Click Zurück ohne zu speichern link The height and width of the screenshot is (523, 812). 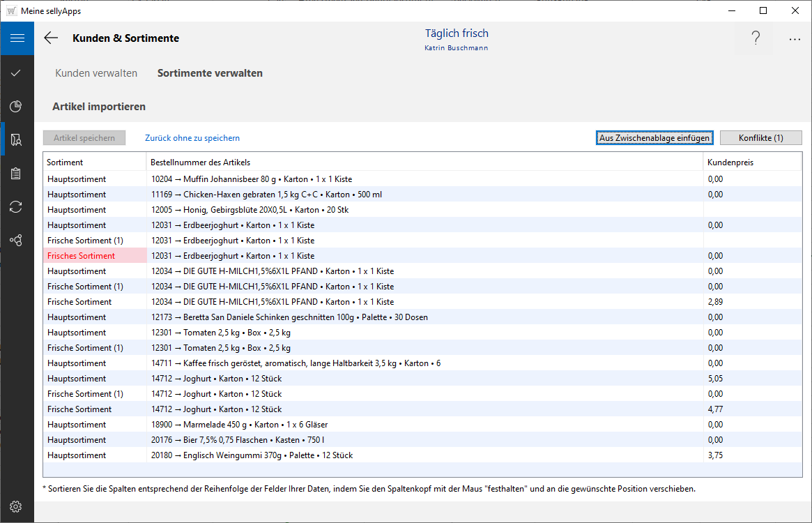(x=192, y=138)
